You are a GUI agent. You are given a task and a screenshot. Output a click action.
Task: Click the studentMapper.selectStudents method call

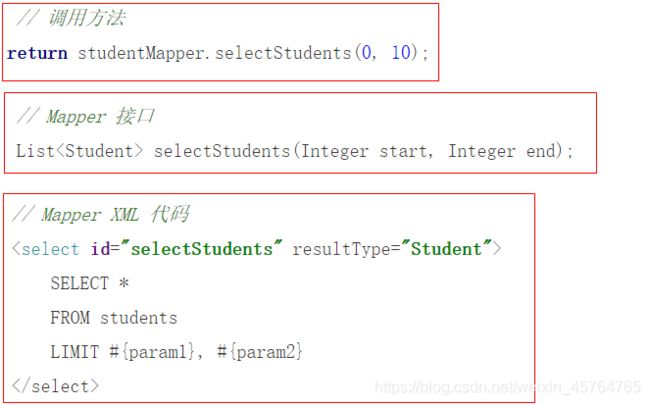coord(215,53)
